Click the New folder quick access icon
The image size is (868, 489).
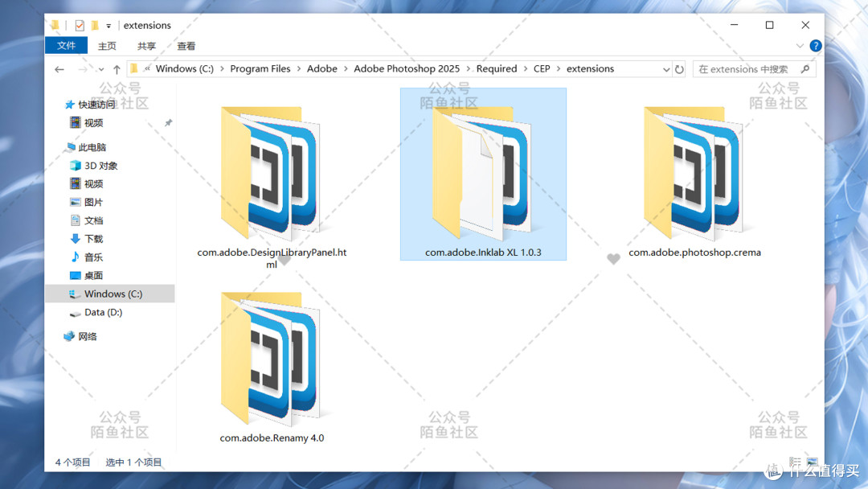[x=95, y=26]
